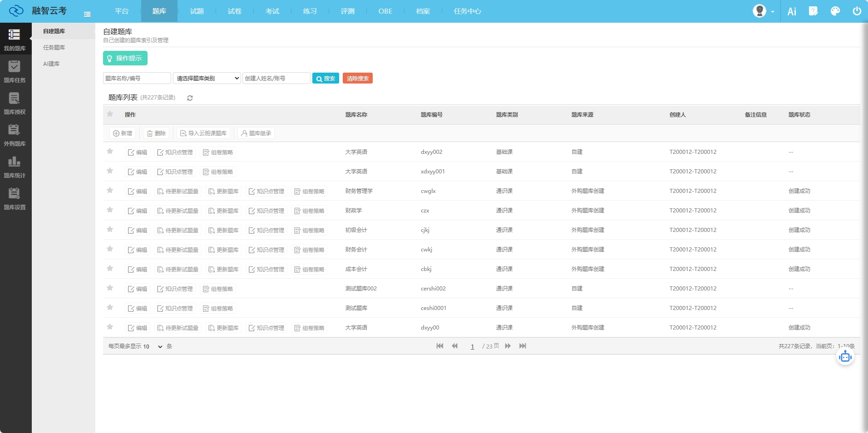
Task: Toggle favorite star for 测试题库002 row
Action: [110, 288]
